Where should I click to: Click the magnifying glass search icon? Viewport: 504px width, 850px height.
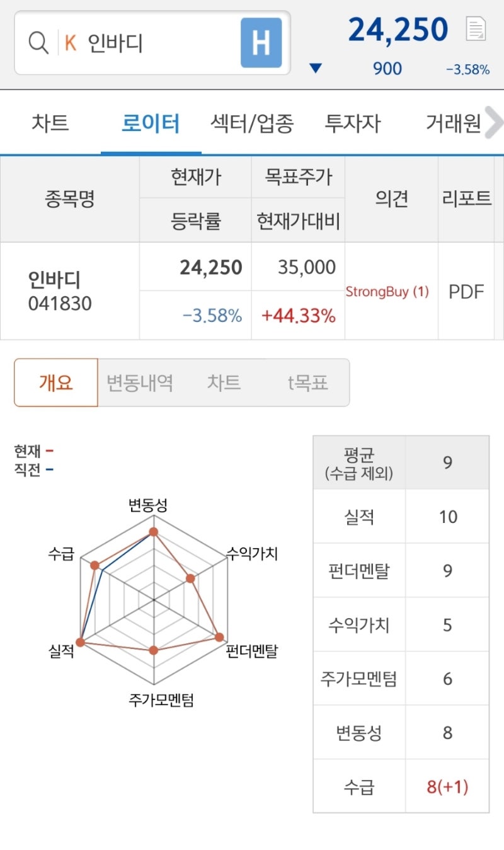[x=39, y=43]
